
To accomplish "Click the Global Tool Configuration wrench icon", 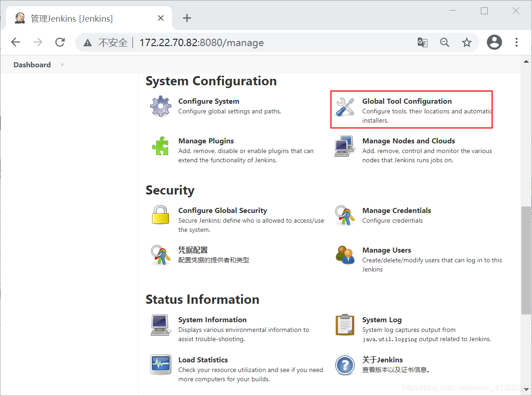I will [x=345, y=106].
